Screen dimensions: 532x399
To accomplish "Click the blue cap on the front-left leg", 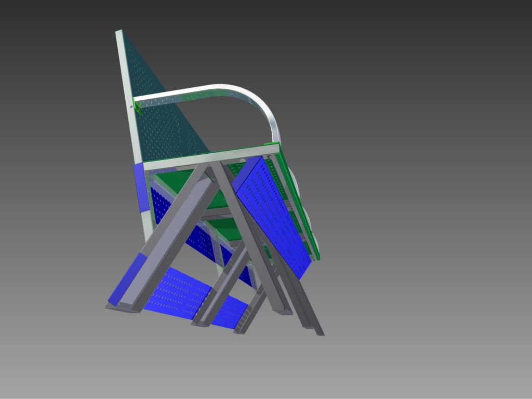I will pyautogui.click(x=127, y=280).
